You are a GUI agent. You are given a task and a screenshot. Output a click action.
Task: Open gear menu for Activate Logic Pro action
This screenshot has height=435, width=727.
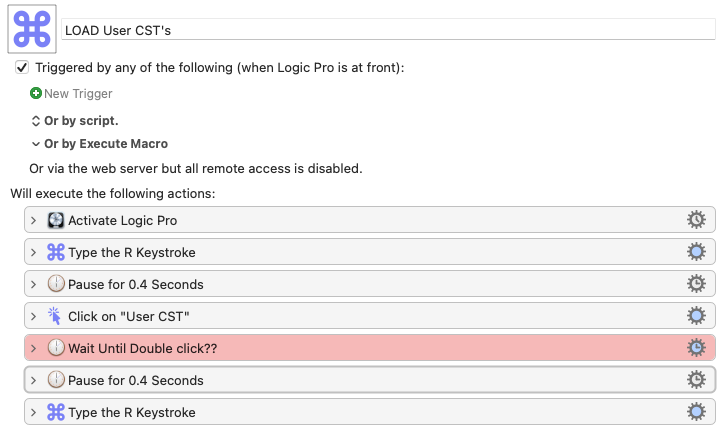[697, 220]
